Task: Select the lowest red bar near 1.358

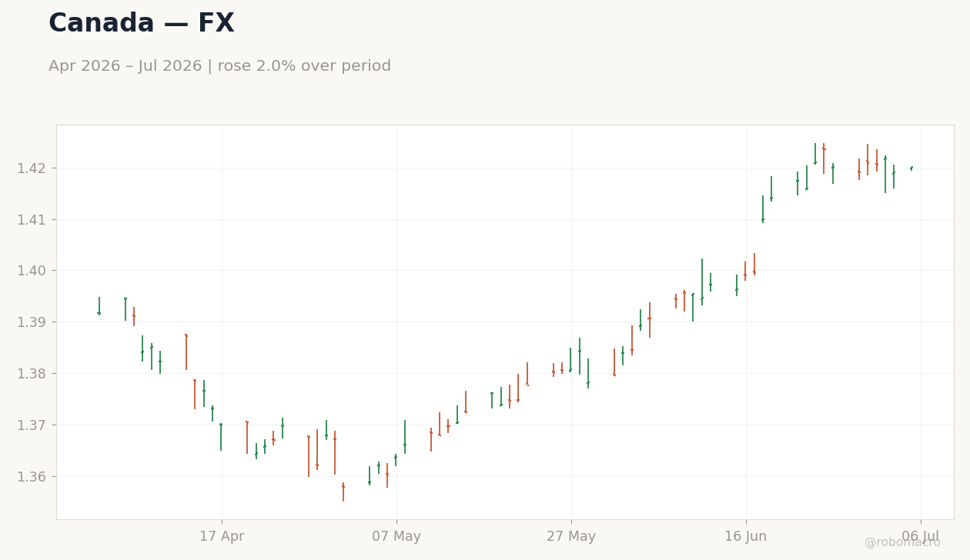Action: (343, 492)
